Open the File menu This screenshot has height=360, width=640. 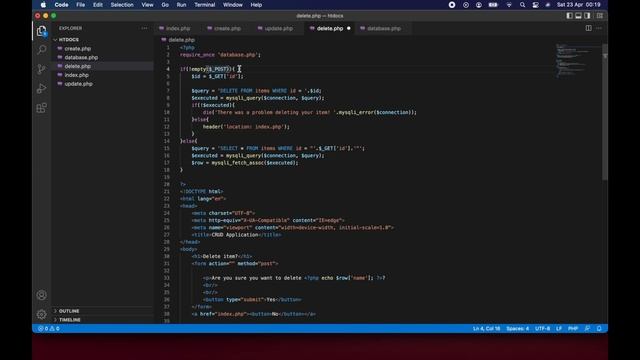tap(80, 5)
